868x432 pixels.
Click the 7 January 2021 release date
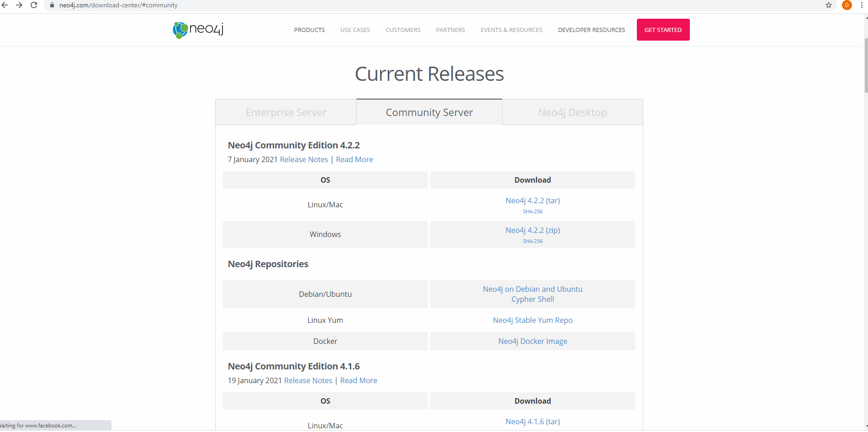pyautogui.click(x=253, y=159)
